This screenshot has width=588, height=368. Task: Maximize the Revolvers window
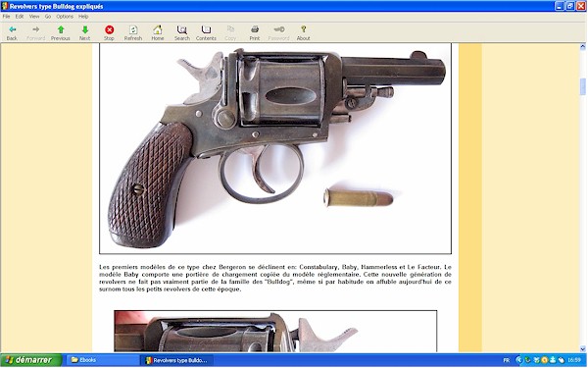570,6
